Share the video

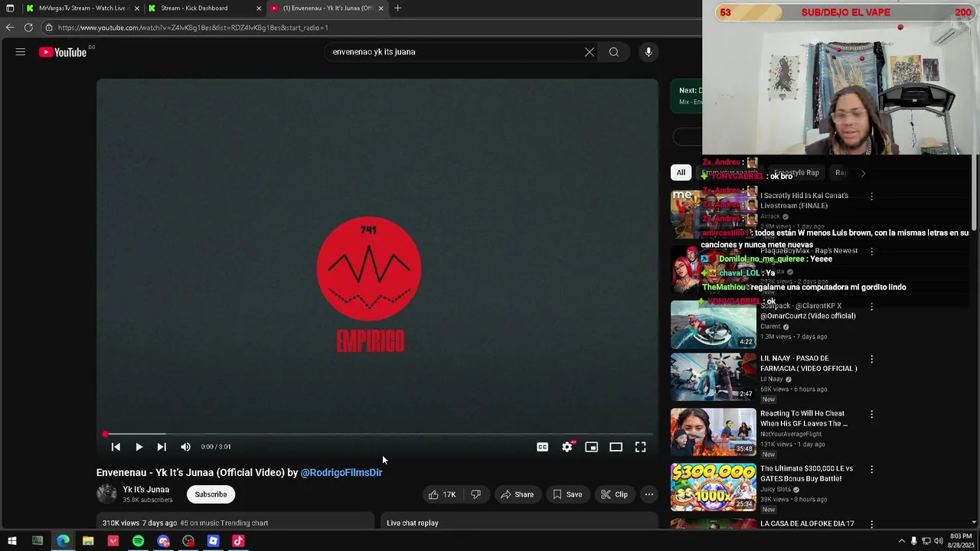517,494
